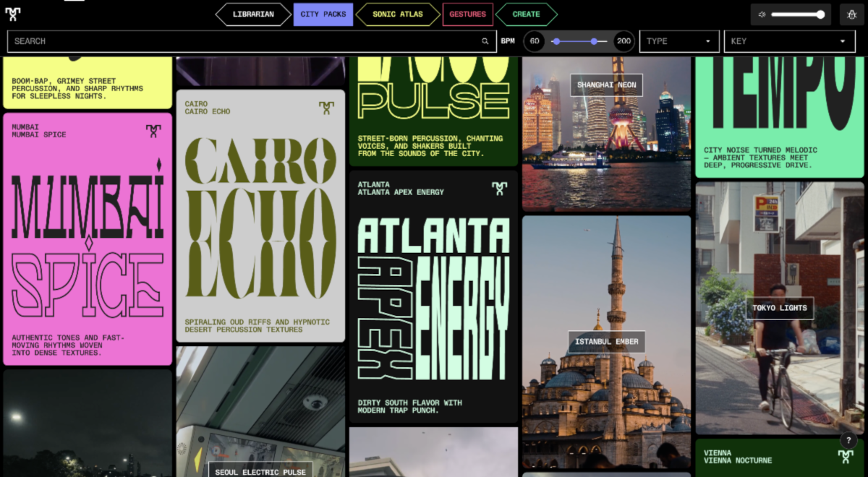Click 'Dirty South flavor with modern trap punch' text
This screenshot has width=868, height=477.
tap(409, 406)
